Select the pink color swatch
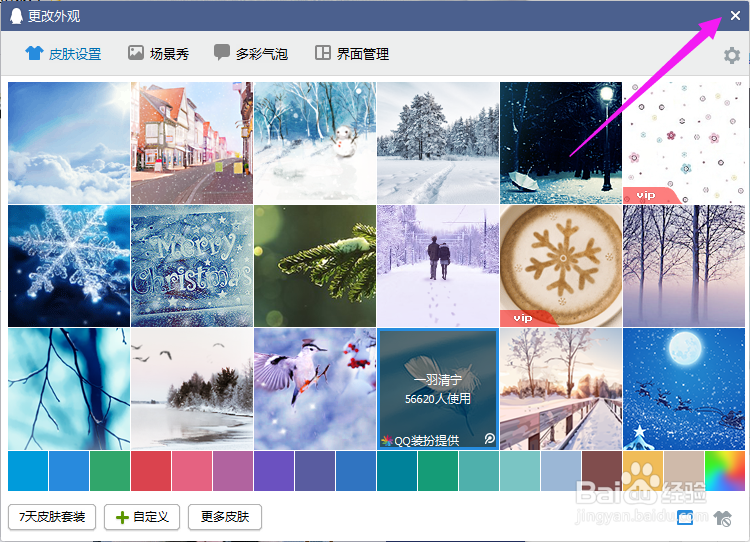Viewport: 750px width, 542px height. point(192,471)
